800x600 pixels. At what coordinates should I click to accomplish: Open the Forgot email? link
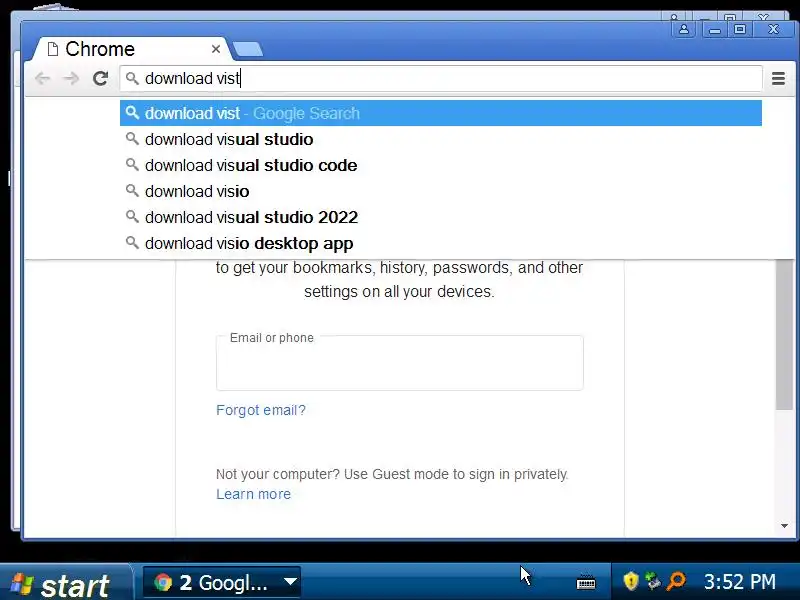tap(261, 410)
